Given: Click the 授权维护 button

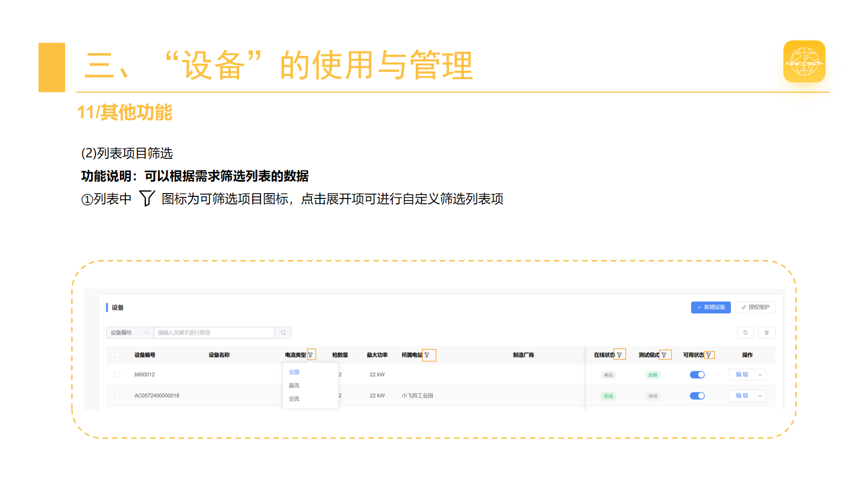Looking at the screenshot, I should click(755, 307).
